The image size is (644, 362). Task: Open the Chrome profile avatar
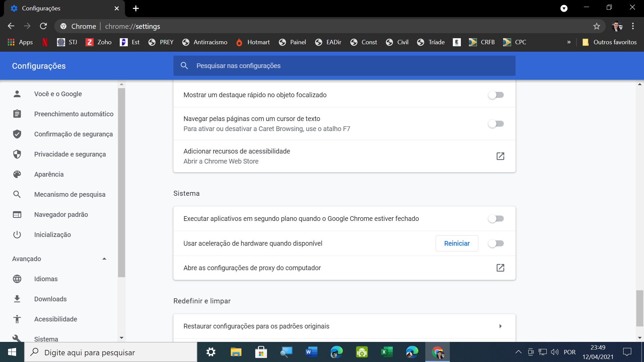617,26
